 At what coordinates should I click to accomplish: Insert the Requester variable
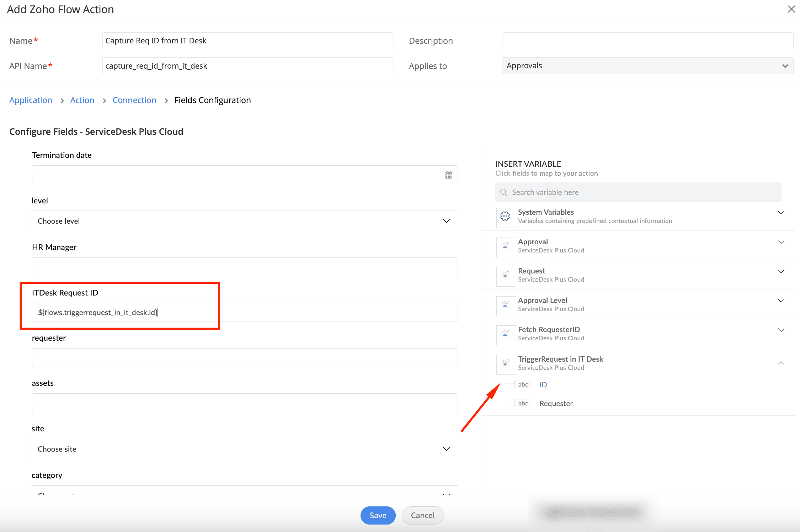[x=556, y=404]
